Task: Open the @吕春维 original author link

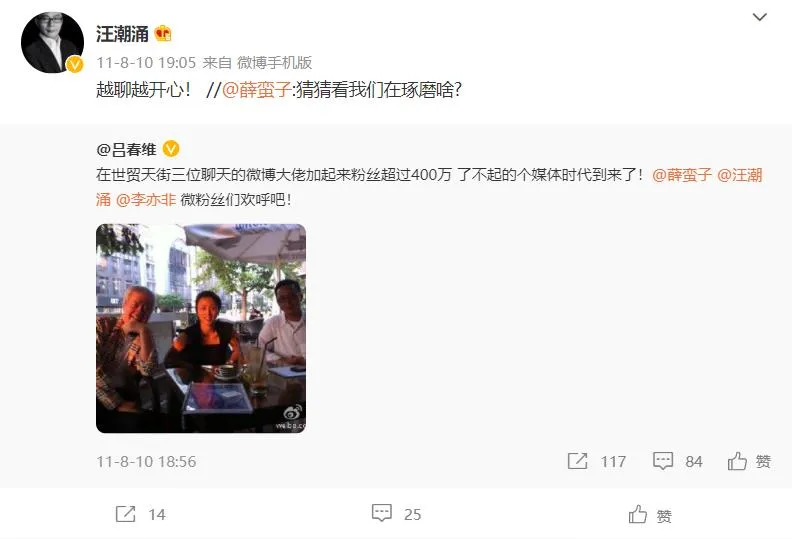Action: click(x=126, y=150)
